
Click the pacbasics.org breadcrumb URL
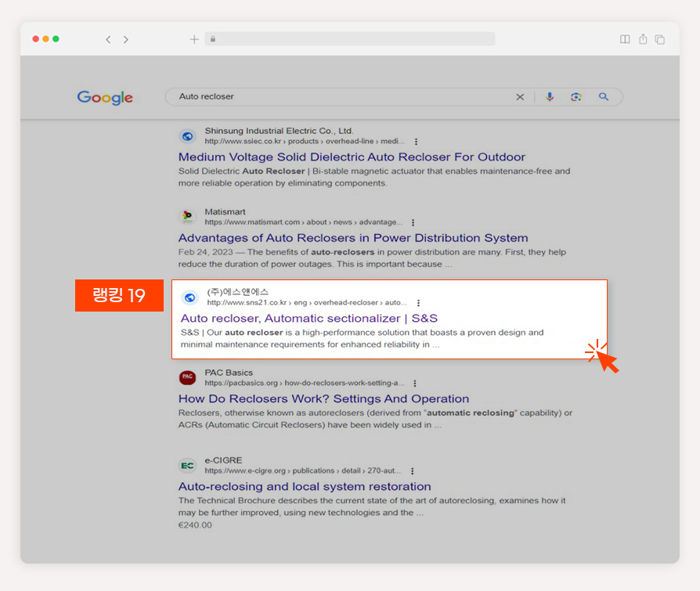point(305,384)
